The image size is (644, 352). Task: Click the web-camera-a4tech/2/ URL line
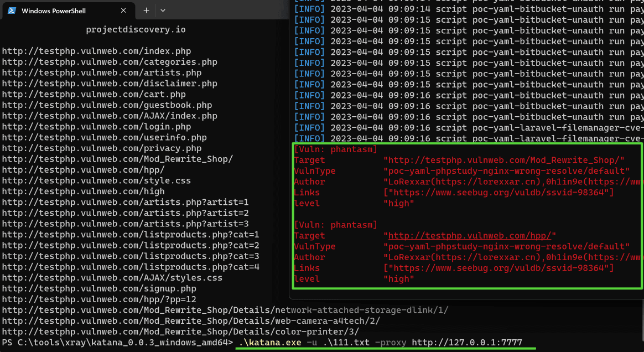[x=191, y=321]
